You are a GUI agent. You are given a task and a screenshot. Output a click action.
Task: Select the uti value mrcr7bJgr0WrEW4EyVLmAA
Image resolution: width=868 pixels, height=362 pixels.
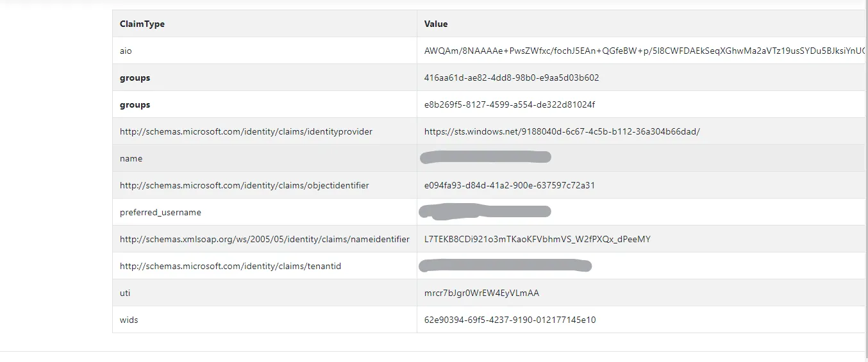pos(481,293)
